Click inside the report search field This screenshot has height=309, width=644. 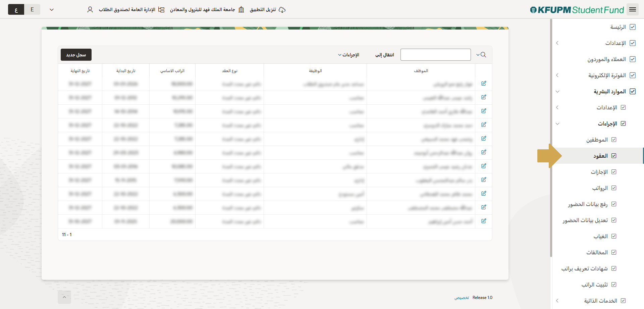(x=436, y=55)
